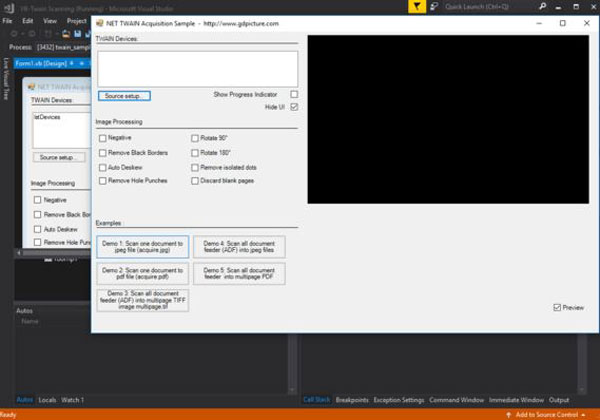Image resolution: width=600 pixels, height=420 pixels.
Task: Click the Visual Studio logo icon
Action: click(x=7, y=6)
